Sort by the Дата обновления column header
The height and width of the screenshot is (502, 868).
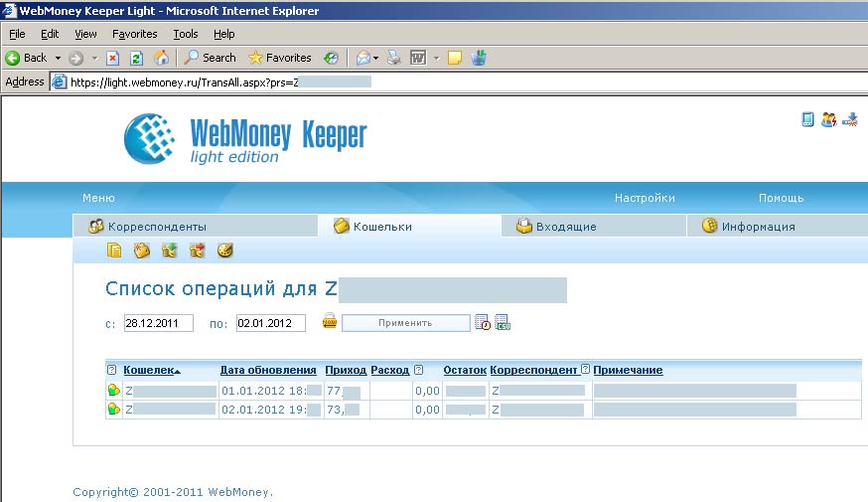point(268,370)
